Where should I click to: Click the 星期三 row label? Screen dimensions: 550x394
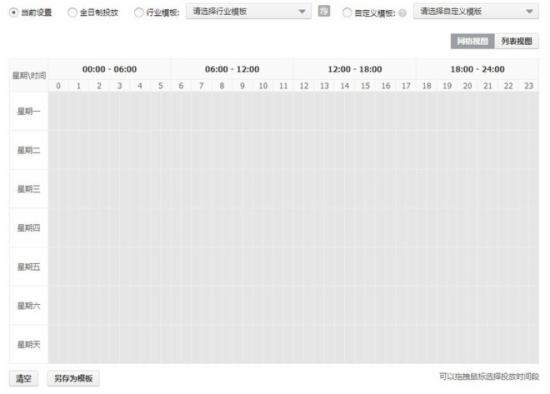[29, 189]
